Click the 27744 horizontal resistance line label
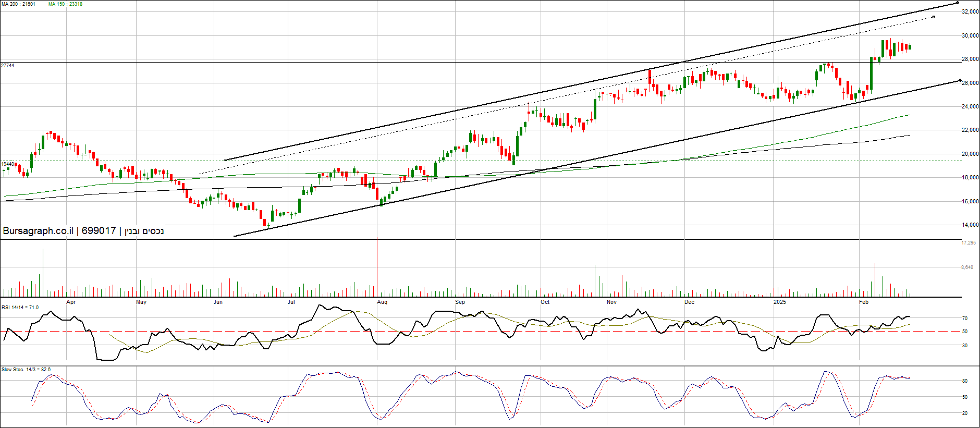The image size is (980, 428). click(8, 66)
